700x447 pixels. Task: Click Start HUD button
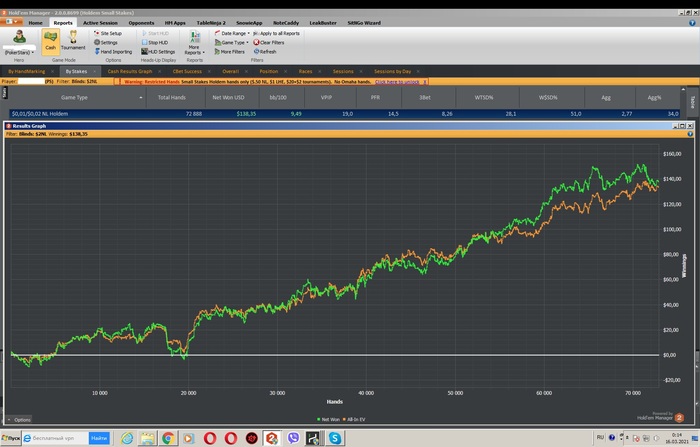tap(155, 33)
